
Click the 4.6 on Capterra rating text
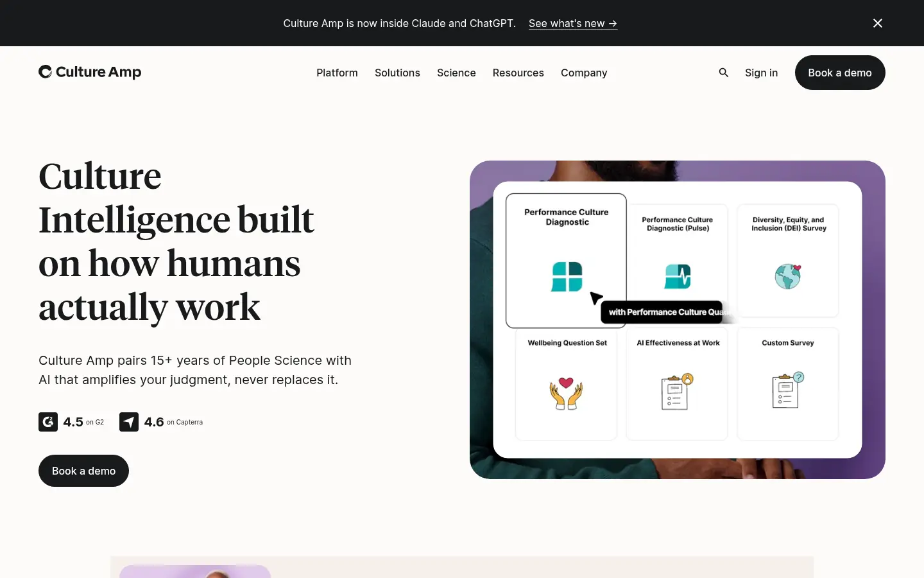tap(173, 422)
